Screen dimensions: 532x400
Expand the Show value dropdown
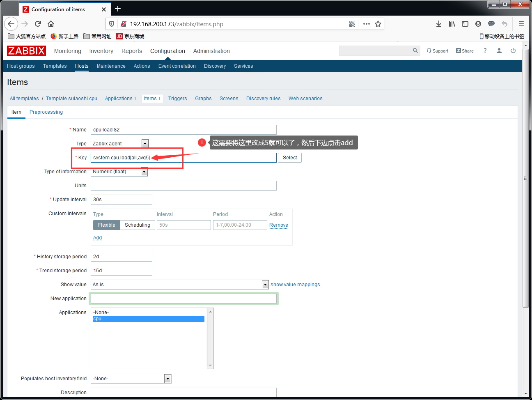click(x=180, y=285)
